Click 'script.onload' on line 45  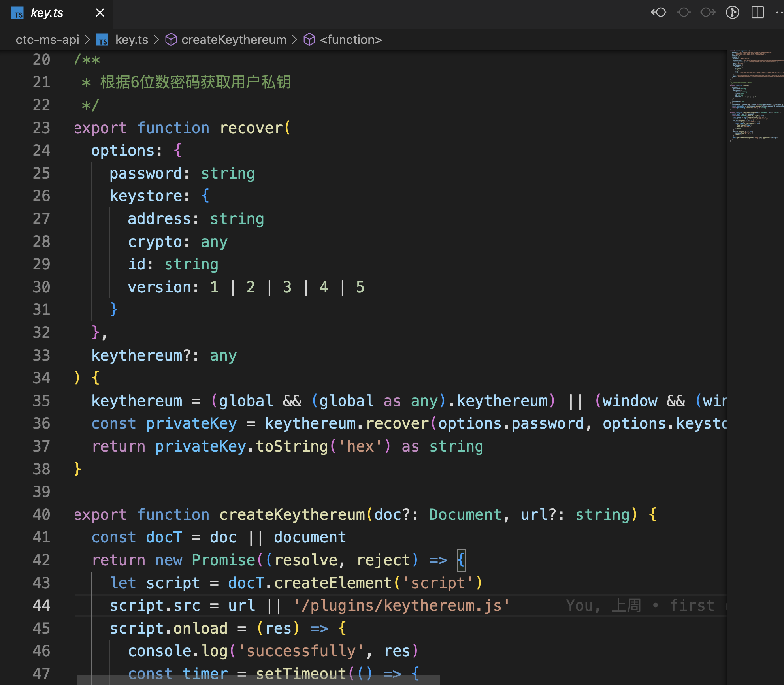[169, 628]
